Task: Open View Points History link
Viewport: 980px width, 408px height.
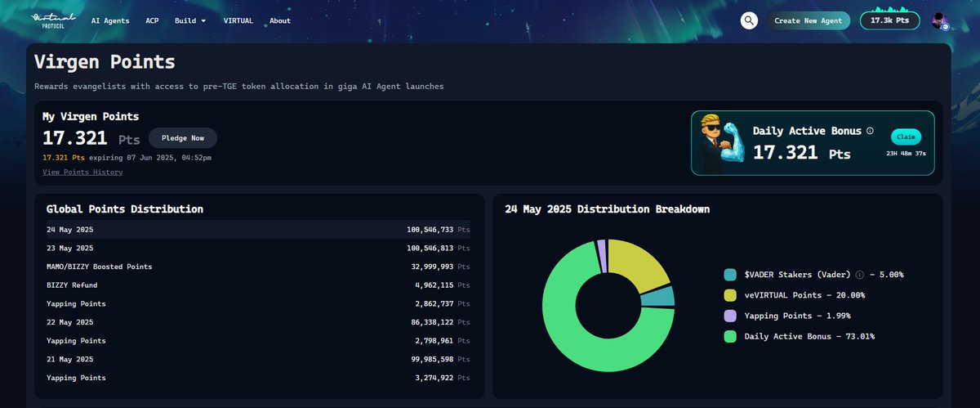Action: 82,173
